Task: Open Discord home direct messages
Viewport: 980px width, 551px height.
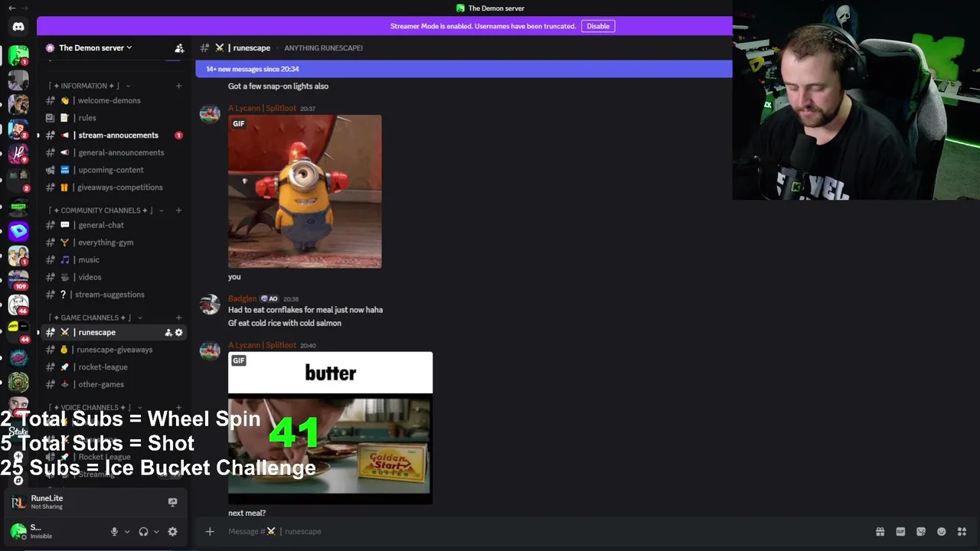Action: click(18, 27)
